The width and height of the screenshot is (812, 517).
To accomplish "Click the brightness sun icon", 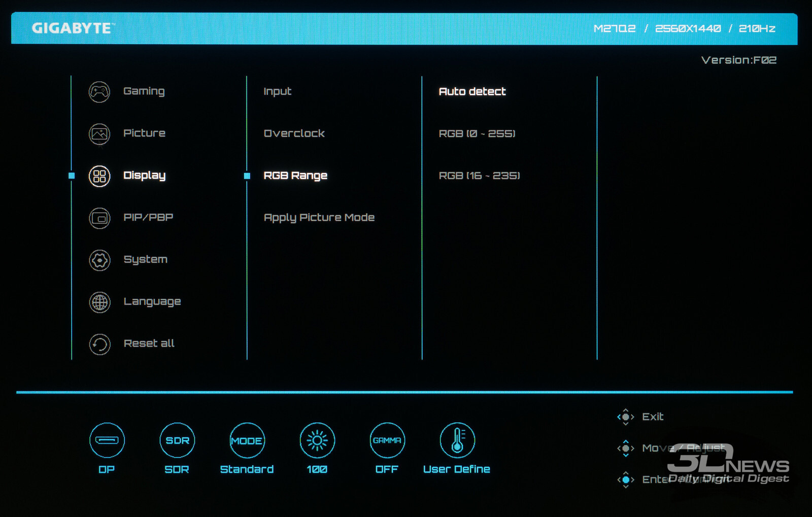I will click(x=317, y=440).
